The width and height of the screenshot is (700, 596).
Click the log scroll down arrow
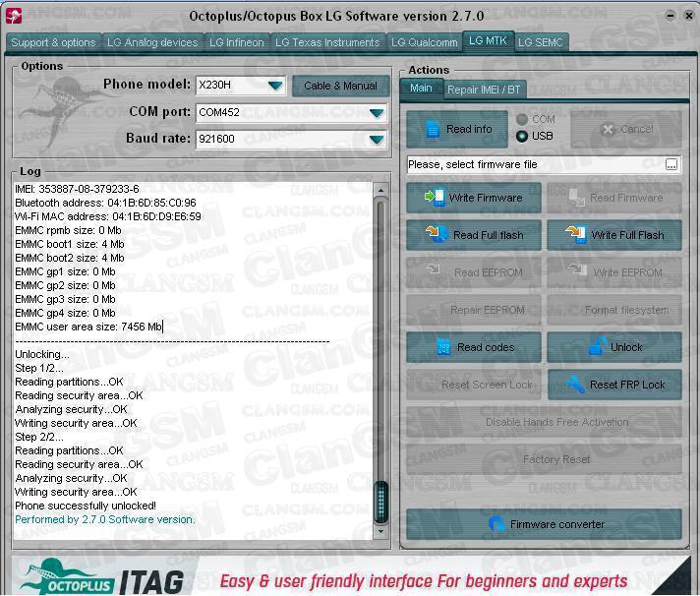tap(380, 531)
